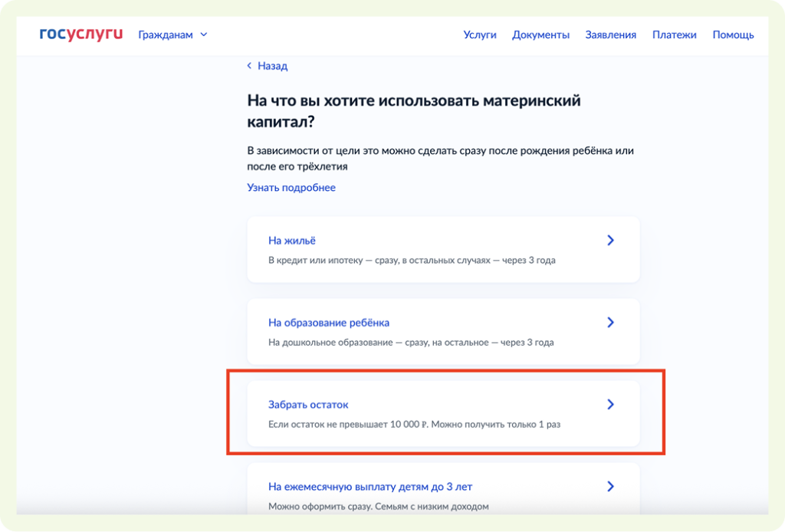Select На ежемесячную выплату детям option

tap(375, 487)
